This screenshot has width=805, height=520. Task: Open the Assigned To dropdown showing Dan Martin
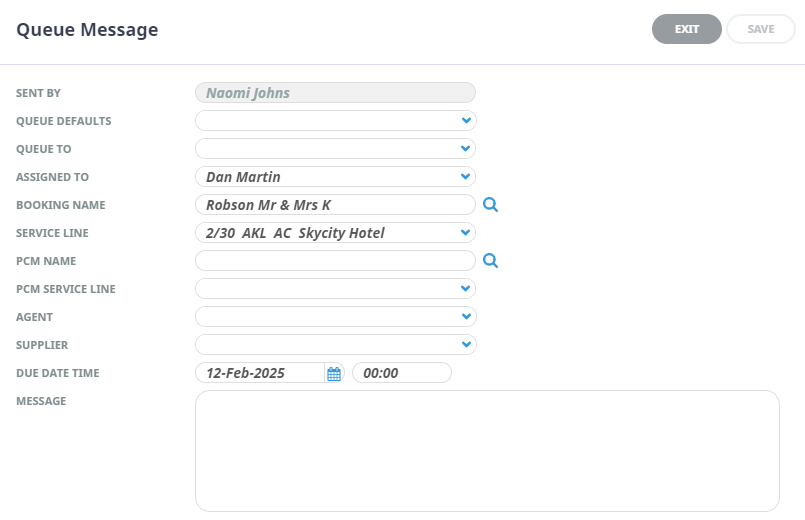click(x=335, y=177)
